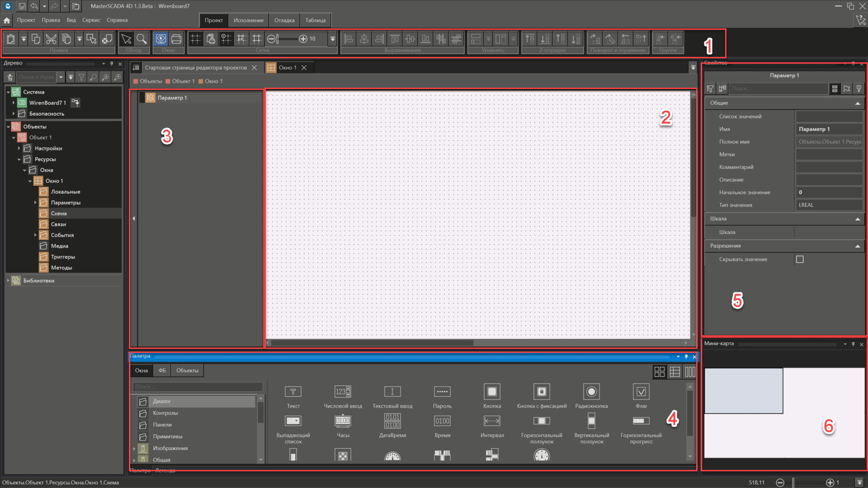This screenshot has width=868, height=488.
Task: Switch to the Исполнение ribbon tab
Action: tap(248, 20)
